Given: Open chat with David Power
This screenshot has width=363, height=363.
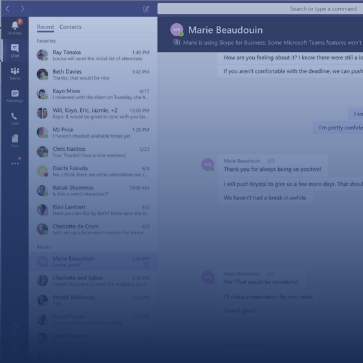Looking at the screenshot, I should [93, 319].
